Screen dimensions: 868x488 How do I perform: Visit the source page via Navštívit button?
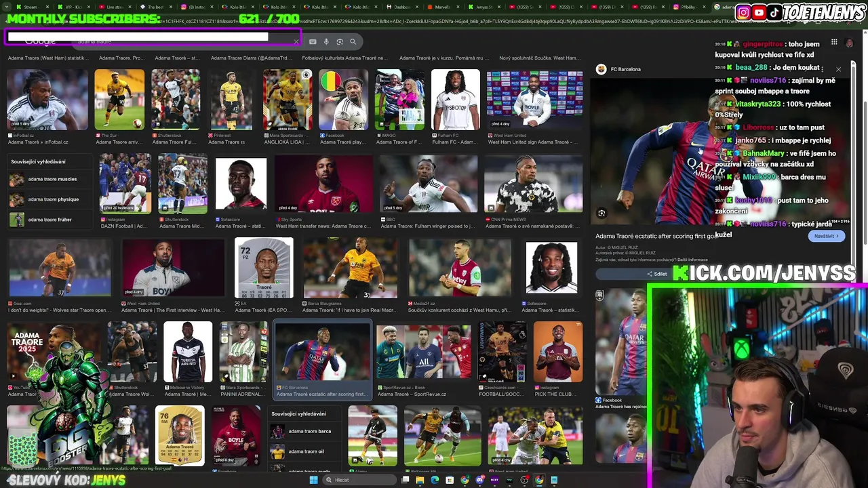point(827,236)
